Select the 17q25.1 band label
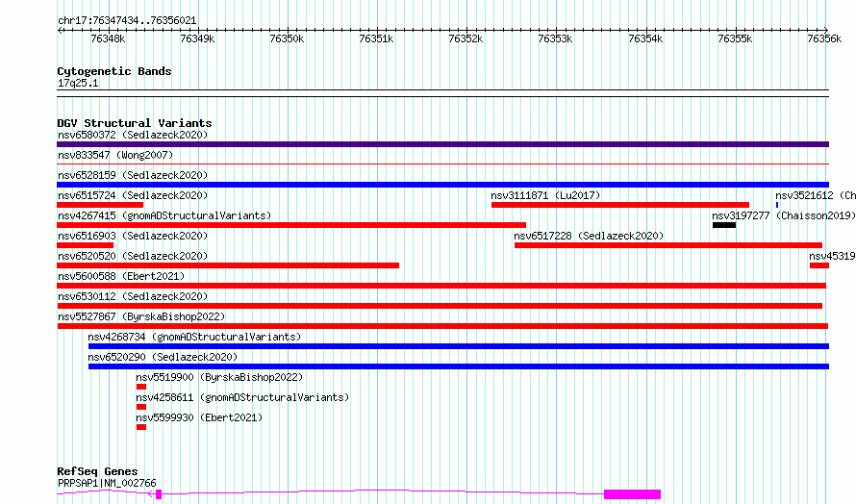The height and width of the screenshot is (504, 856). [78, 83]
